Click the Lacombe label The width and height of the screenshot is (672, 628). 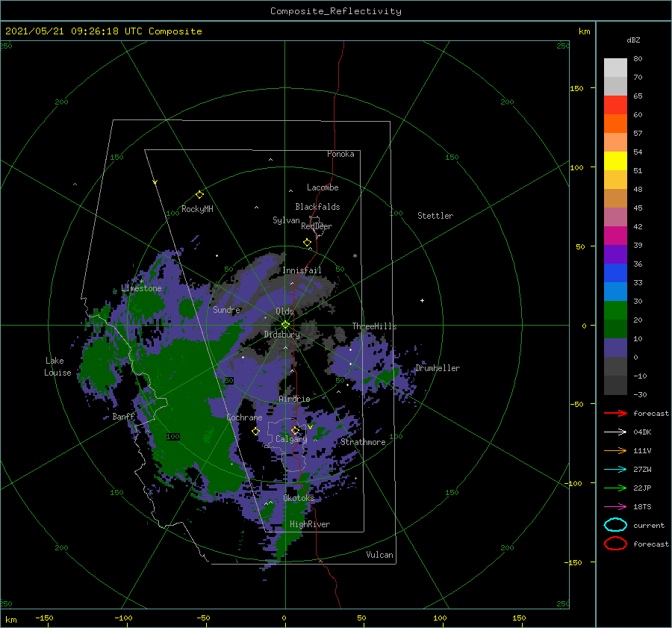click(323, 187)
